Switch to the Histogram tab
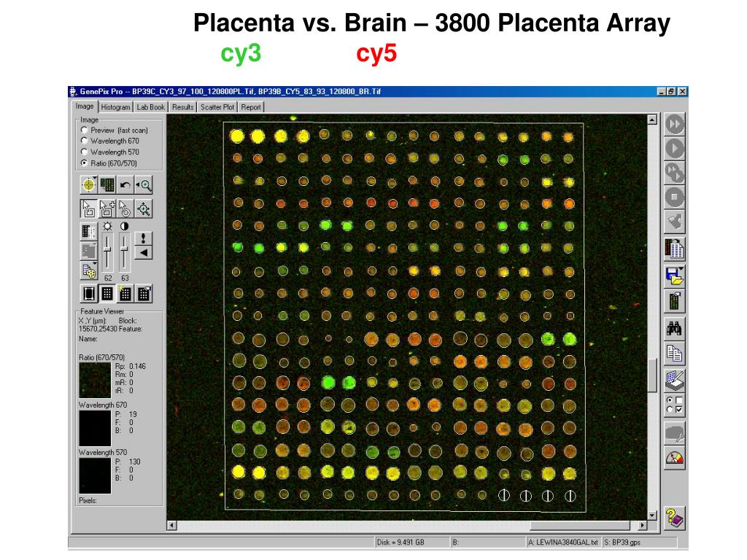The width and height of the screenshot is (747, 560). 115,107
